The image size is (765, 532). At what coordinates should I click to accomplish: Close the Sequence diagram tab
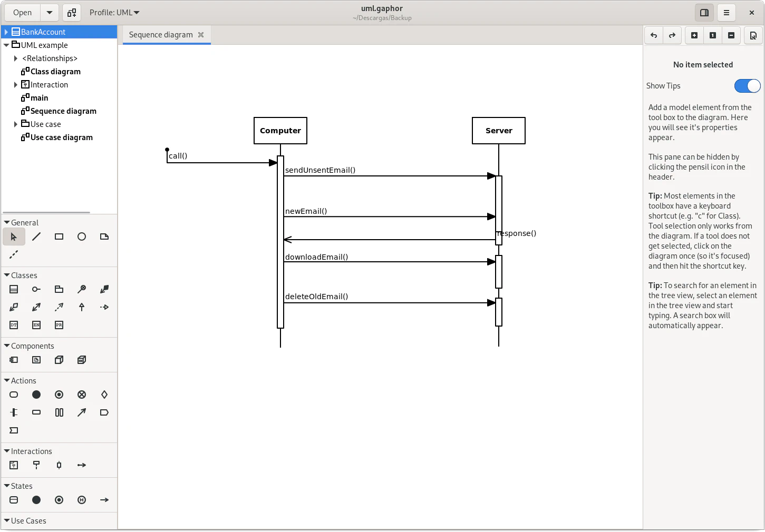click(x=201, y=35)
